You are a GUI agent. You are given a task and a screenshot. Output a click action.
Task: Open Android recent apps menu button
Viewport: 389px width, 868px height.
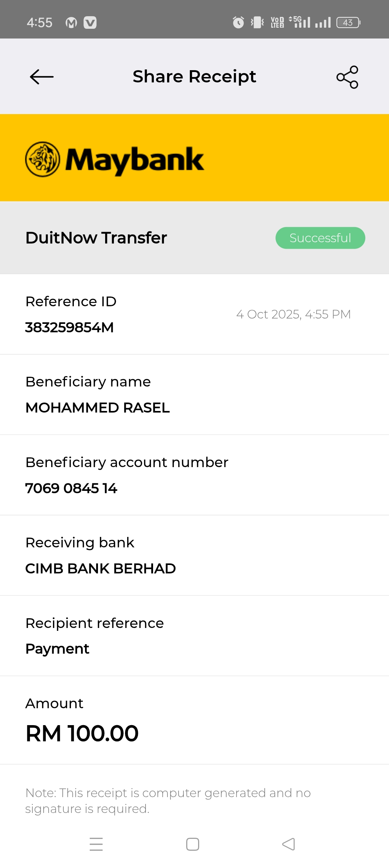point(96,844)
